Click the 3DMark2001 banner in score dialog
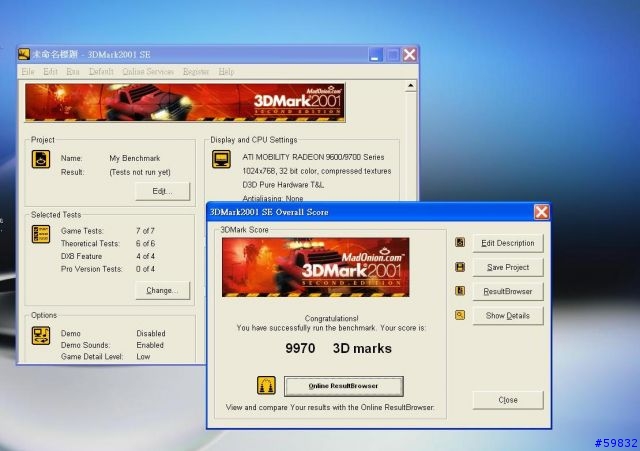Image resolution: width=640 pixels, height=451 pixels. point(316,267)
